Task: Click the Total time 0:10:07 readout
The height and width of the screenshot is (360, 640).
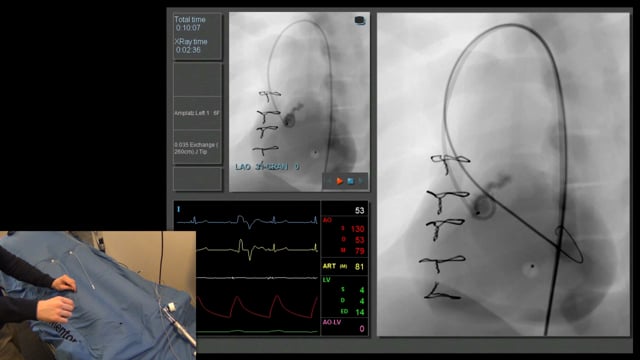Action: click(189, 24)
